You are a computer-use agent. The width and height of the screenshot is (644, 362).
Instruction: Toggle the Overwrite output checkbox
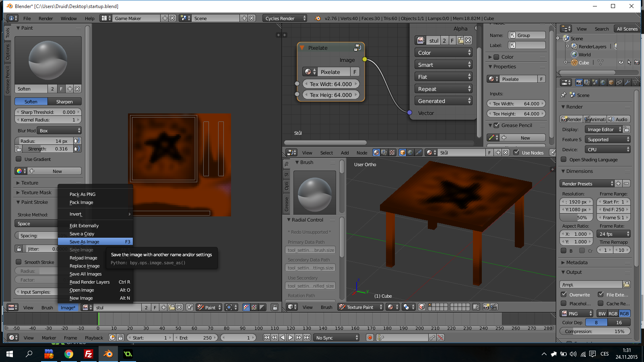(564, 294)
